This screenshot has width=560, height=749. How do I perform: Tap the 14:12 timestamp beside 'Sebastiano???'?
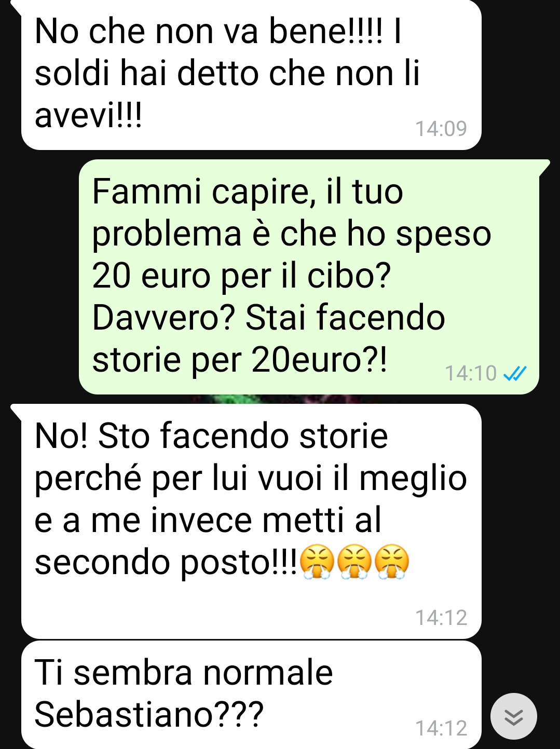[x=441, y=728]
